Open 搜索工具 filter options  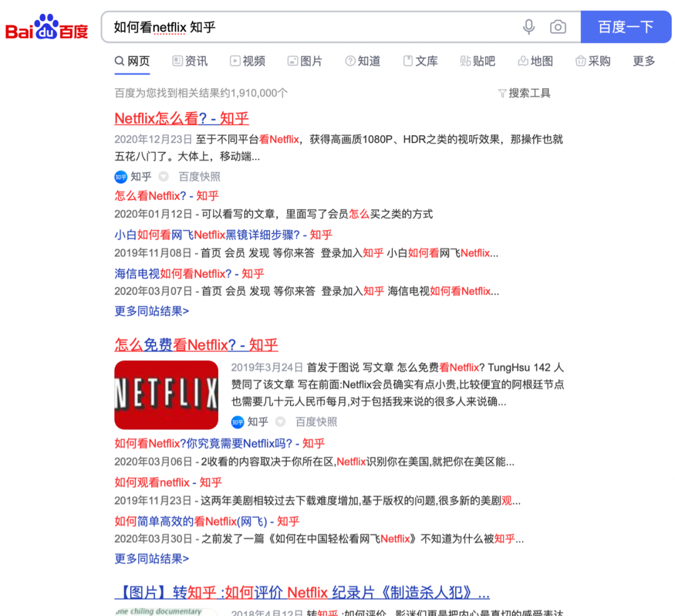coord(524,93)
